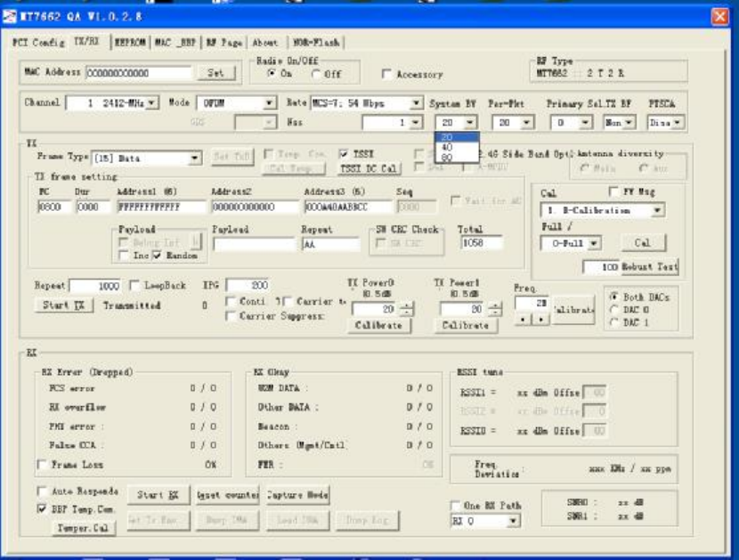Go to the MAC_BBP tab
The height and width of the screenshot is (560, 739).
175,43
